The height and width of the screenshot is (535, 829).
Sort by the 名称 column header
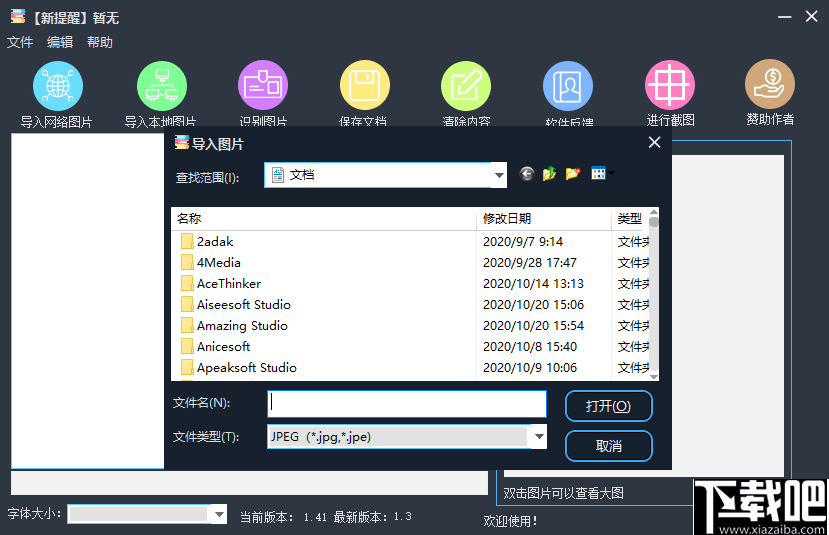coord(324,218)
